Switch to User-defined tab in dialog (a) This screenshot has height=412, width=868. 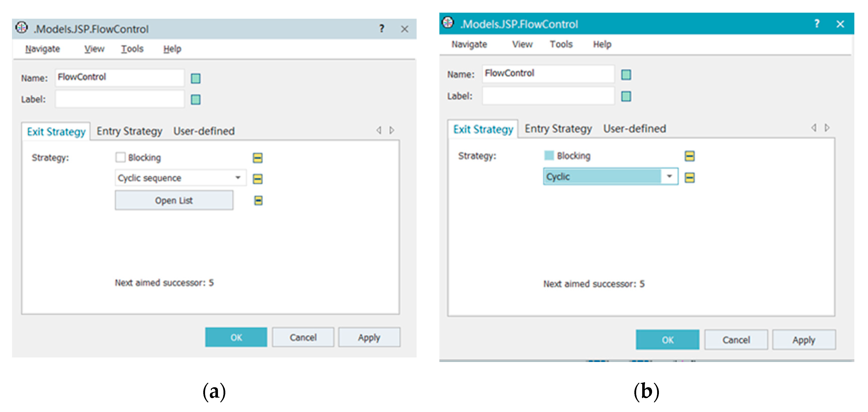(x=204, y=131)
